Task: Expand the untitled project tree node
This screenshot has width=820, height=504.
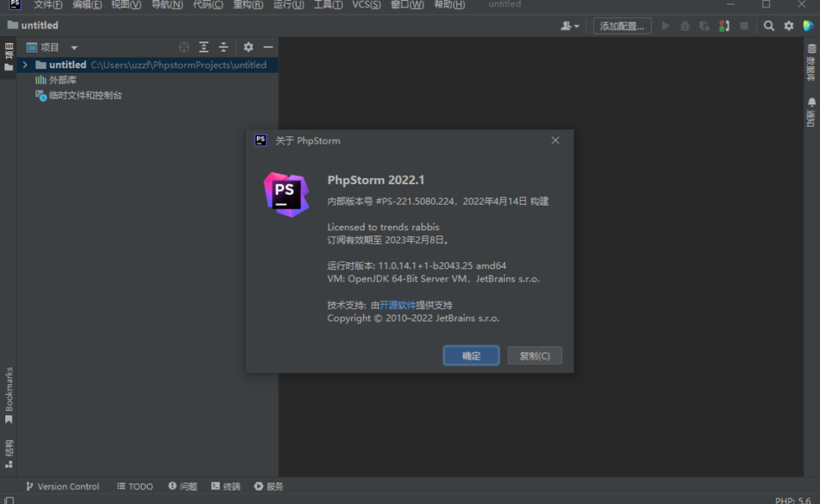Action: (24, 65)
